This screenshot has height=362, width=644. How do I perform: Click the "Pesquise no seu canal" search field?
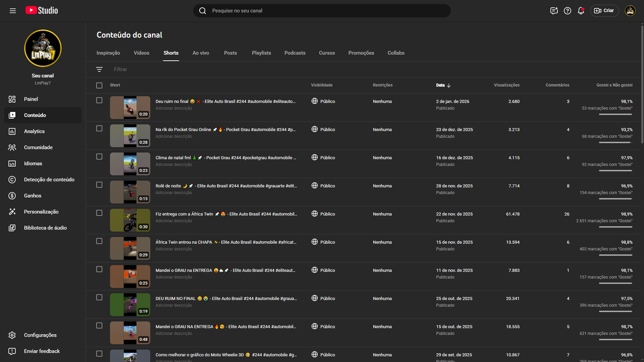point(322,11)
